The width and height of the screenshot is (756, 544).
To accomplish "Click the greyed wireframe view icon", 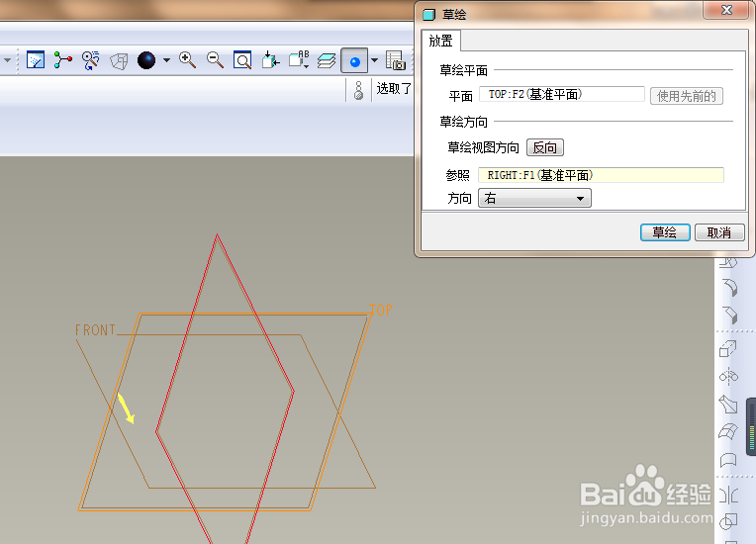I will click(x=119, y=60).
